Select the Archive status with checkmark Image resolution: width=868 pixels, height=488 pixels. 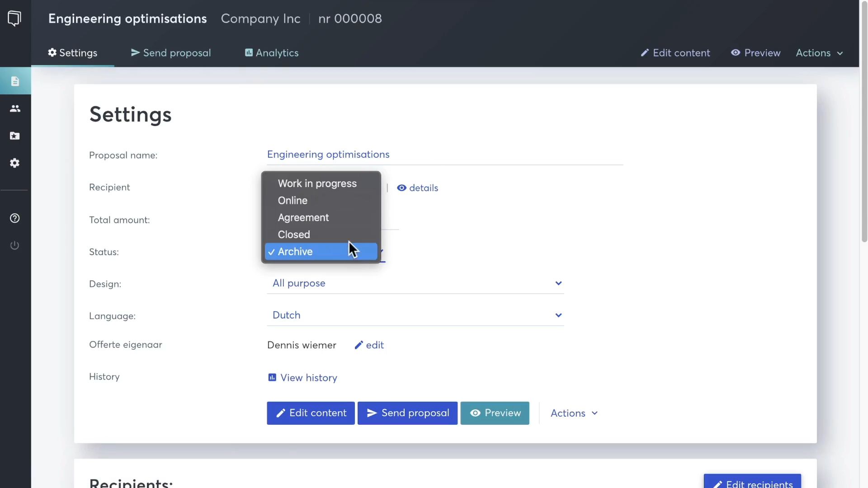[295, 252]
